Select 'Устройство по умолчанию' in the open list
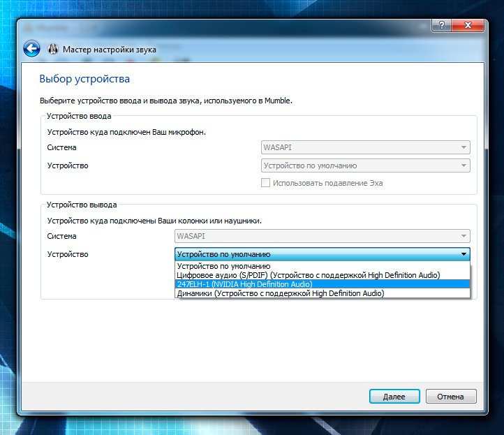This screenshot has height=435, width=504. [323, 266]
